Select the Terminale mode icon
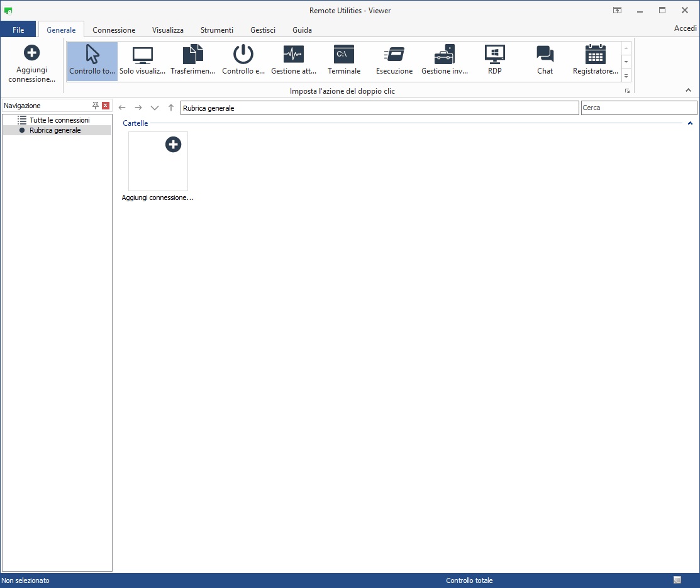Viewport: 700px width, 588px height. pyautogui.click(x=344, y=61)
